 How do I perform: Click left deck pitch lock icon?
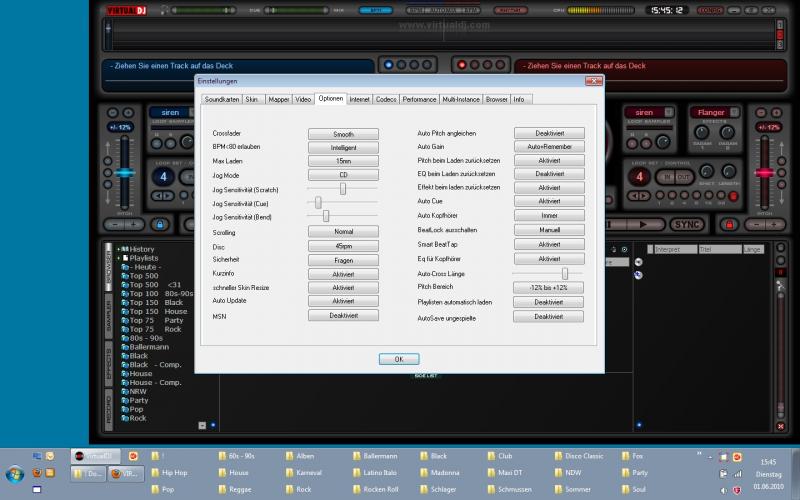point(160,224)
